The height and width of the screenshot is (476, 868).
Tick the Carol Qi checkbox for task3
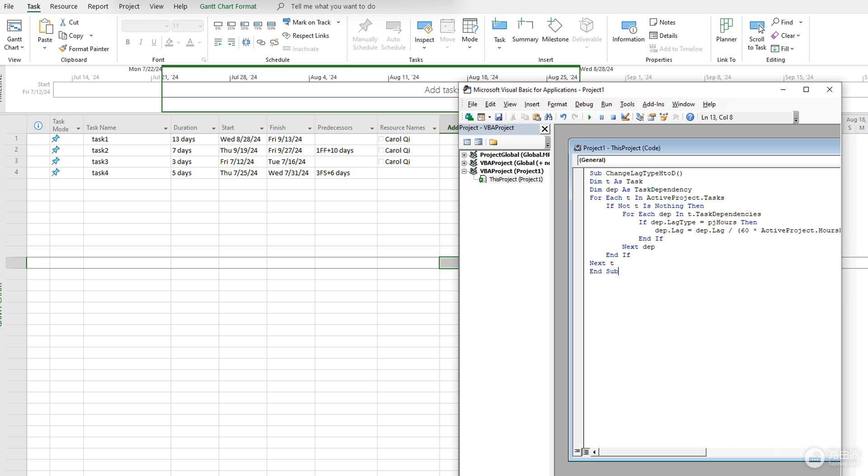click(381, 161)
